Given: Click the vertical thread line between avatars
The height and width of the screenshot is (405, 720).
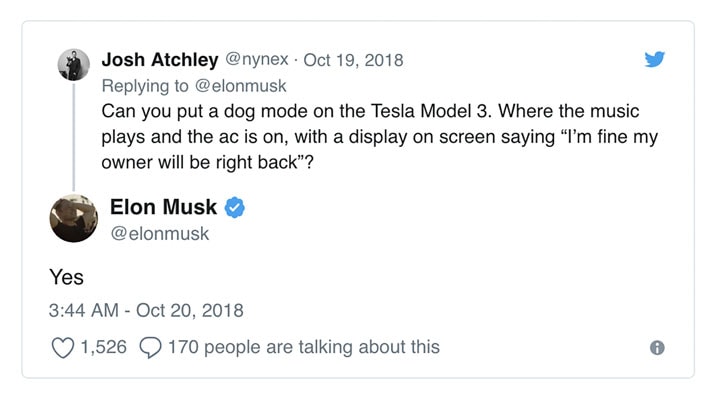Looking at the screenshot, I should (x=73, y=135).
